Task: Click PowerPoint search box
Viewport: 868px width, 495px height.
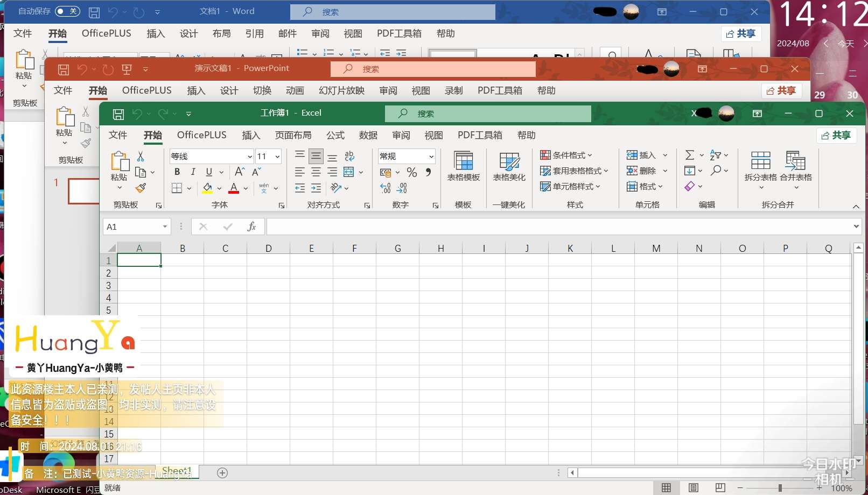Action: (433, 69)
